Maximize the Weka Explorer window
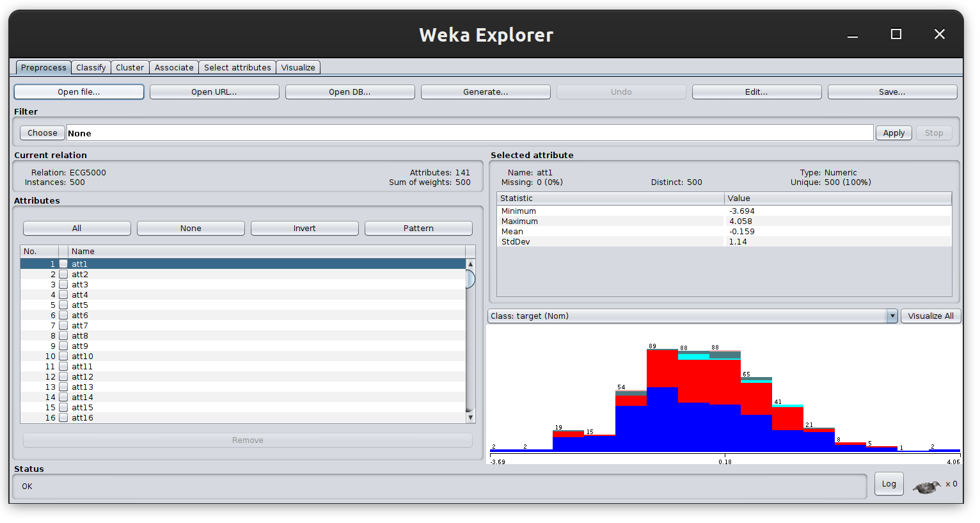Screen dimensions: 980x523 pyautogui.click(x=896, y=34)
